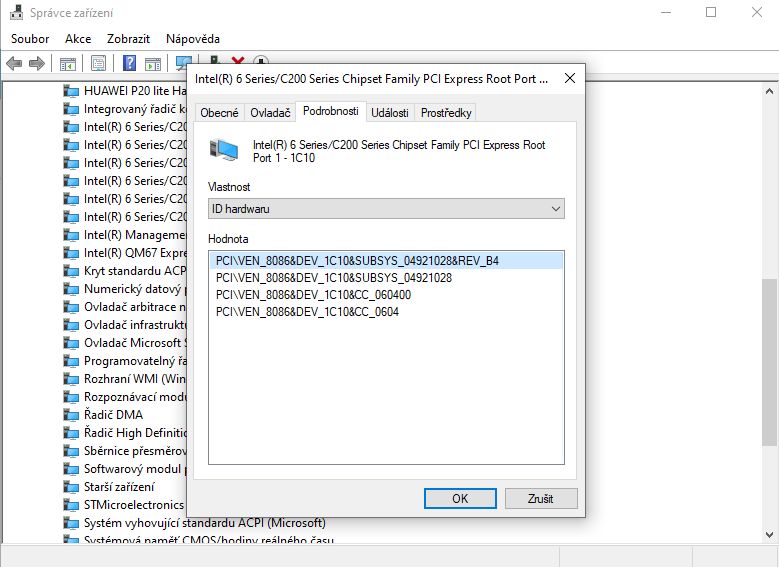Switch to the Obecné tab
The image size is (779, 567).
tap(219, 113)
